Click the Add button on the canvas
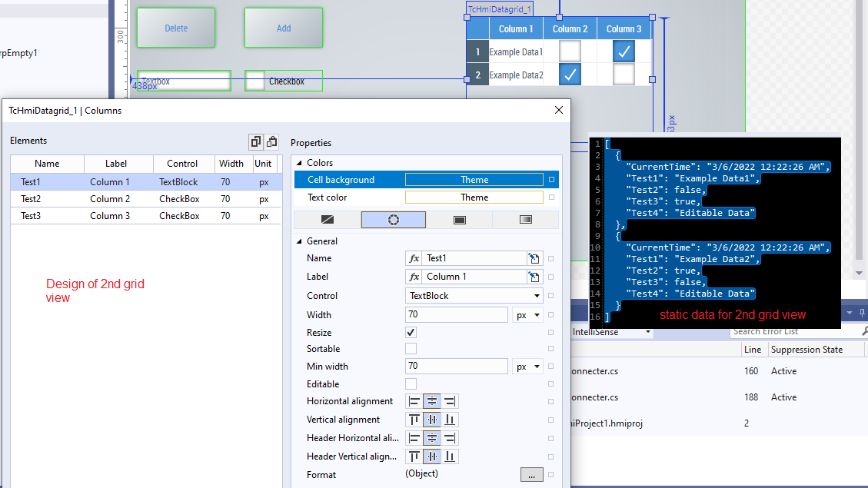Viewport: 868px width, 488px height. click(283, 27)
